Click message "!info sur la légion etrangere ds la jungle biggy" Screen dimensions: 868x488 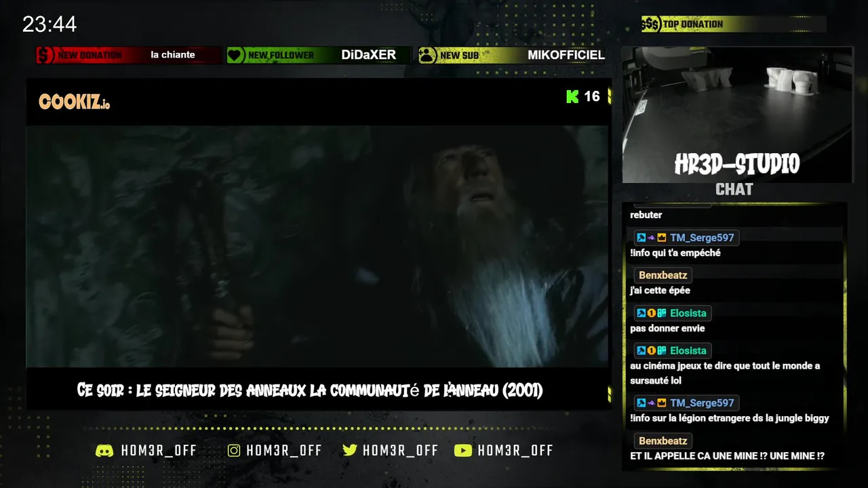click(730, 418)
